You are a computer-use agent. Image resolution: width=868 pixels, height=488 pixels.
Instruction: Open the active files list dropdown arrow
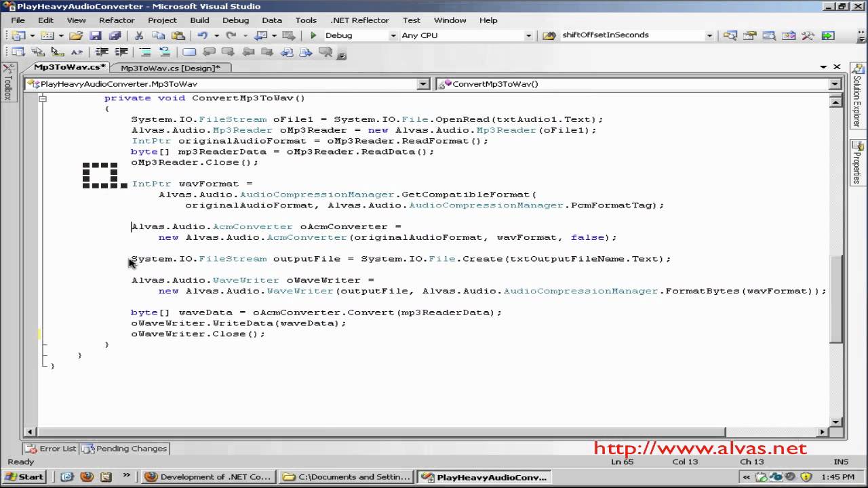[824, 67]
